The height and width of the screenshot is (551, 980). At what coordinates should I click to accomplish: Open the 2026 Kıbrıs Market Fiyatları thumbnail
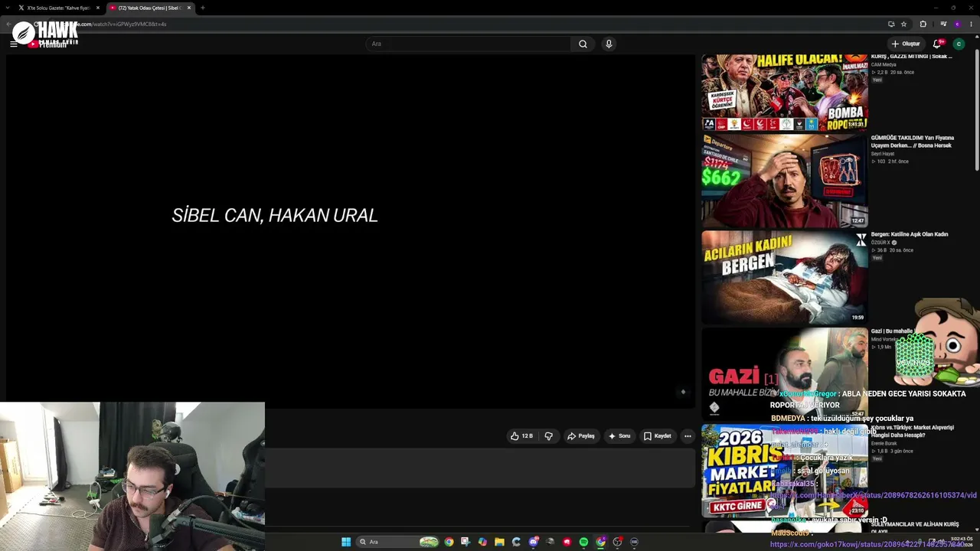[x=785, y=471]
